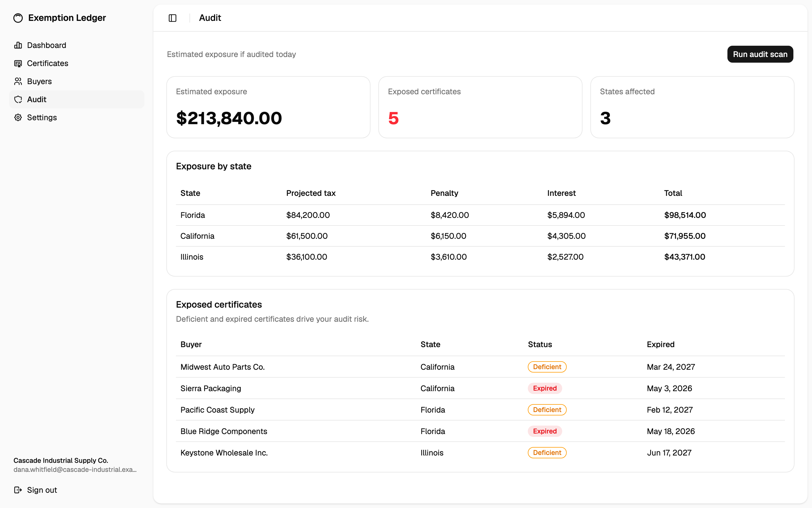The image size is (812, 508).
Task: Click the May 18, 2026 expiry date
Action: pos(671,431)
